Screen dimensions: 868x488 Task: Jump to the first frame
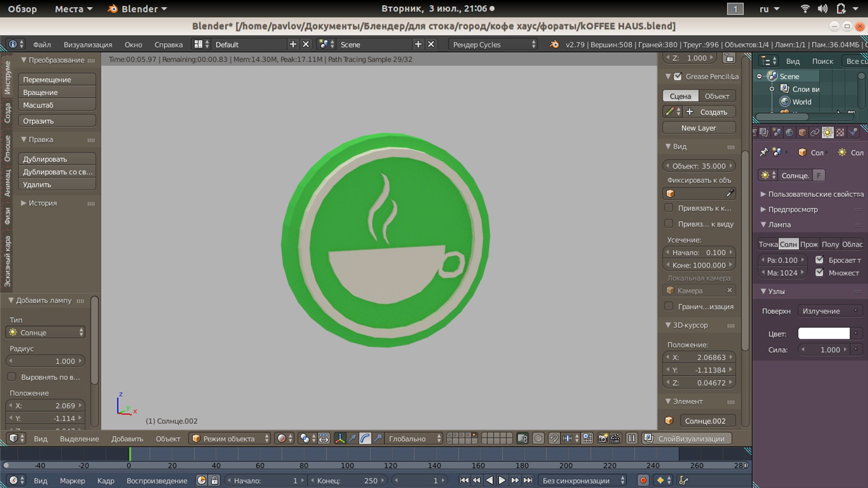pyautogui.click(x=464, y=480)
